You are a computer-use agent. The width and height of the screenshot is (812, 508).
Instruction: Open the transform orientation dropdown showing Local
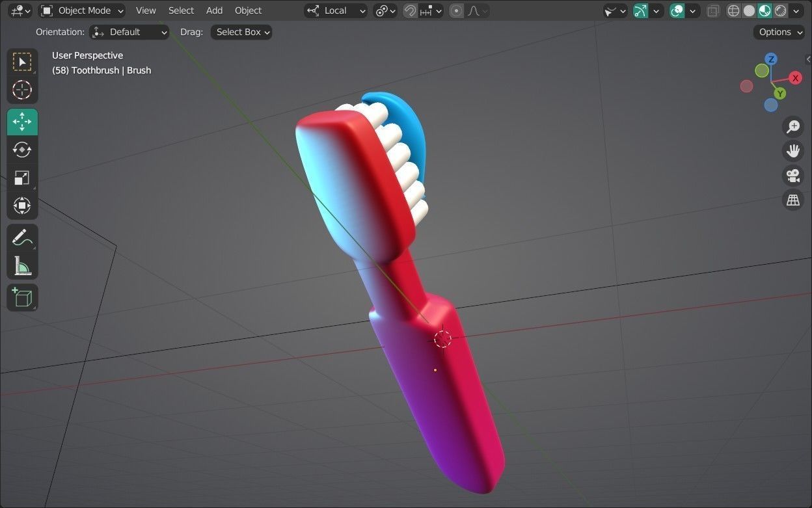tap(336, 10)
